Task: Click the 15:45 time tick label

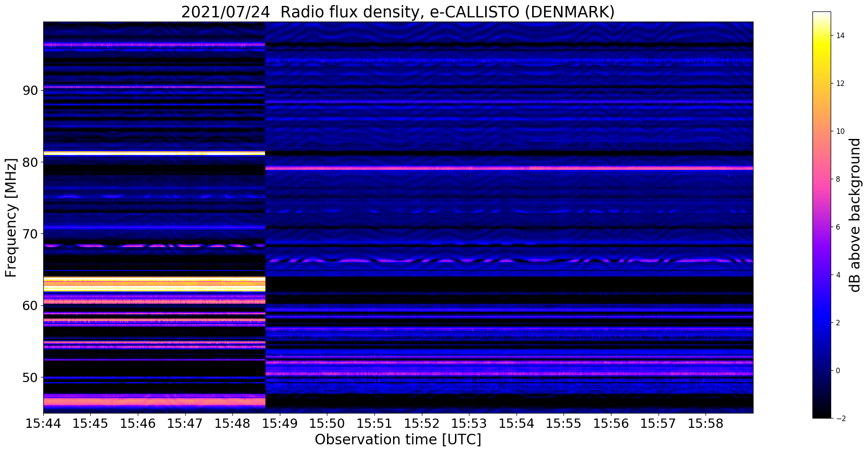Action: pos(90,424)
